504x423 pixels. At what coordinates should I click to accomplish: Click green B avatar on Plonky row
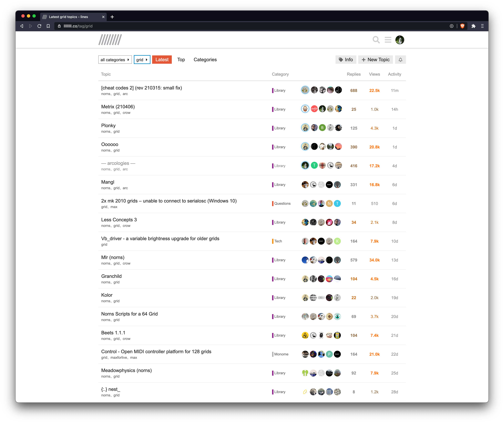[322, 128]
